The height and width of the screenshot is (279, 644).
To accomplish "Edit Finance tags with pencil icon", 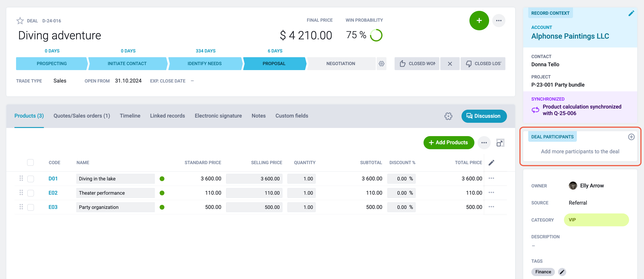I will [562, 272].
